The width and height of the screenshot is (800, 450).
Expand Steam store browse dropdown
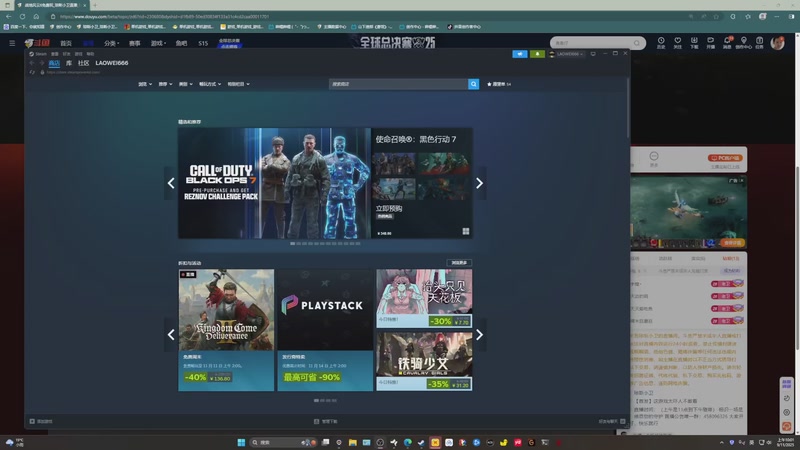point(145,84)
